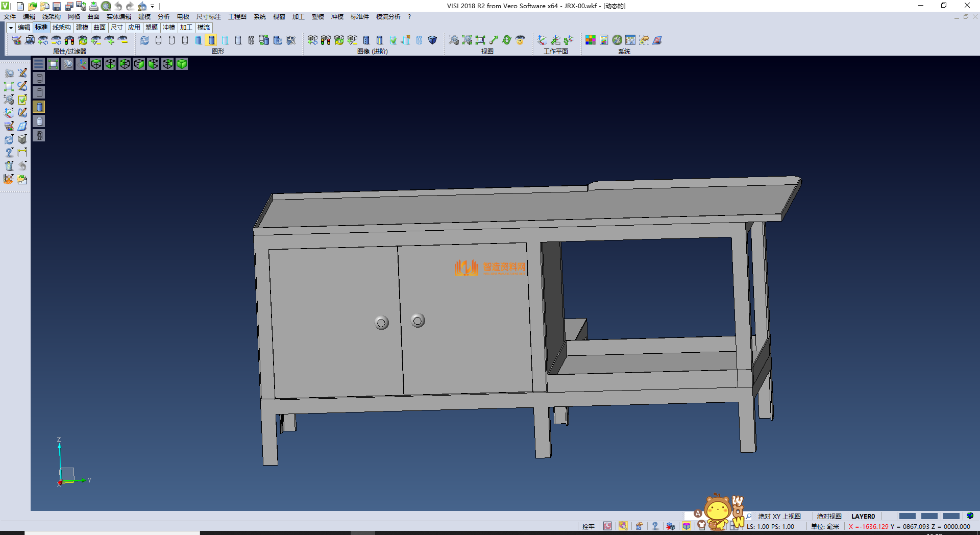
Task: Toggle the highlighted shaded display mode button
Action: tap(211, 40)
